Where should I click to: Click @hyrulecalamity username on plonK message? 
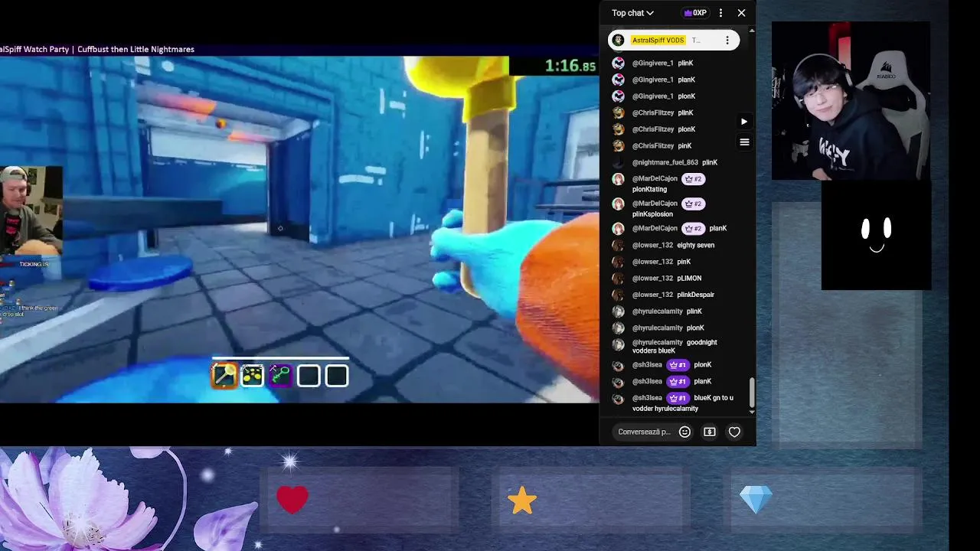[658, 328]
